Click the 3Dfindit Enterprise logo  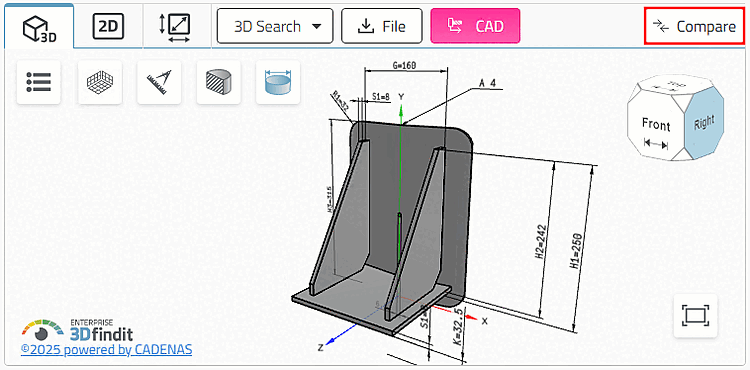tap(77, 330)
